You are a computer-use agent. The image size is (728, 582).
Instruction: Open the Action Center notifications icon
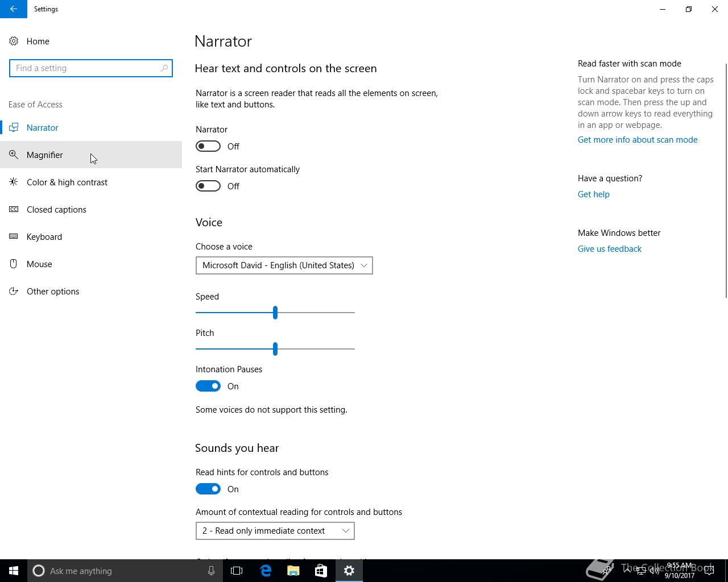click(709, 571)
